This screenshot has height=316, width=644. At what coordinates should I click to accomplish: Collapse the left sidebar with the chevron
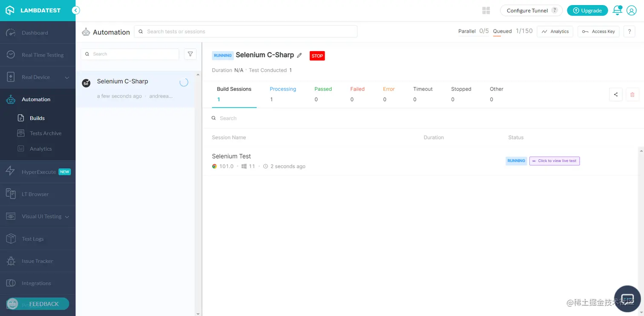tap(76, 10)
